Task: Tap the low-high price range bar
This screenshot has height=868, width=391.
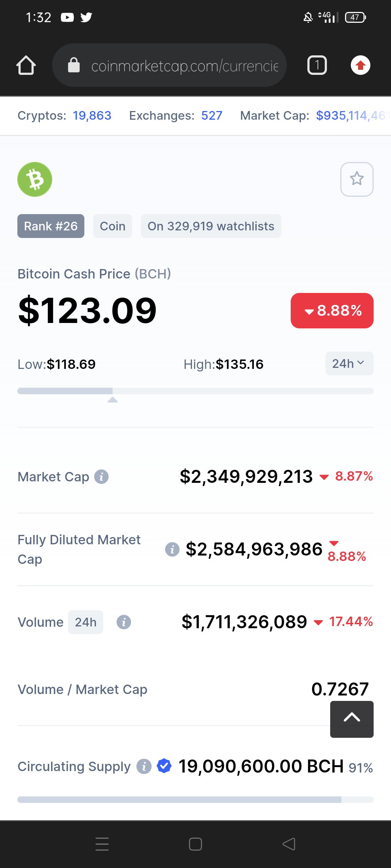Action: pyautogui.click(x=195, y=391)
